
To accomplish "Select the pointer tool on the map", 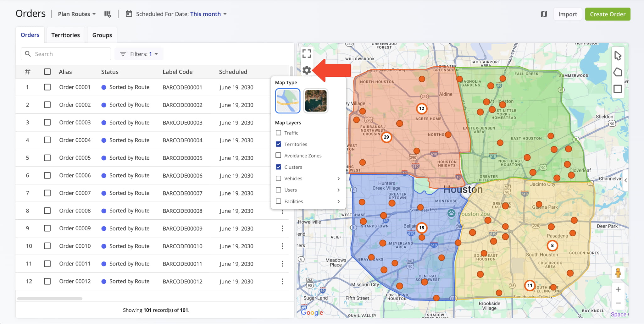I will (x=618, y=56).
